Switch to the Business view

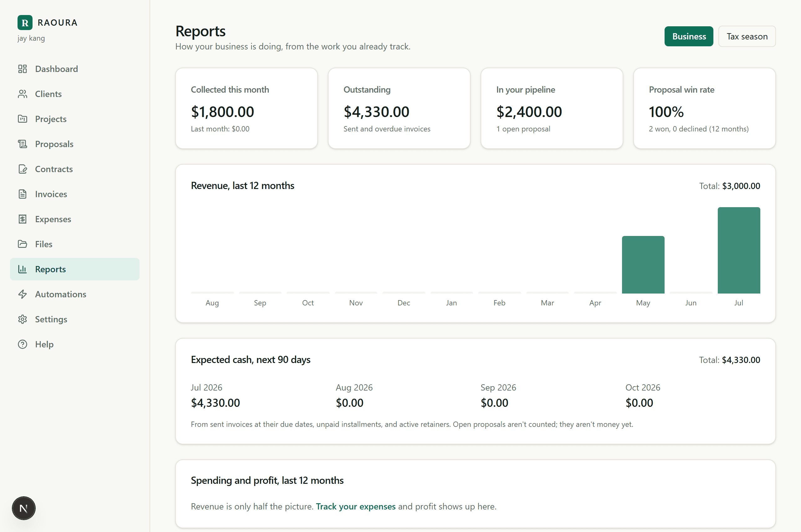(689, 36)
